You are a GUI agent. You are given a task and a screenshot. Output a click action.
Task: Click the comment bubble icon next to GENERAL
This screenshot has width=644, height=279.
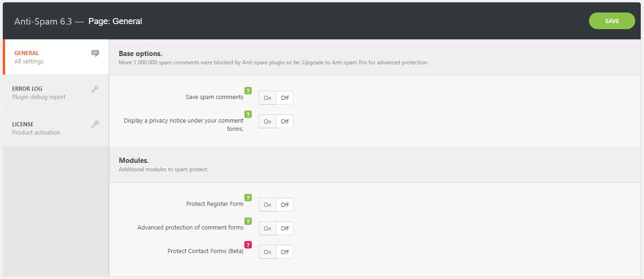click(94, 54)
